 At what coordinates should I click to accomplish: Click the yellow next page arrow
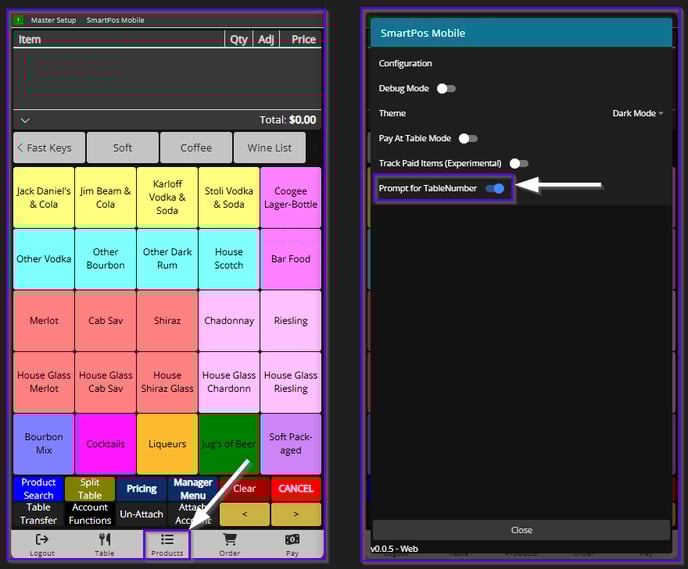[296, 514]
